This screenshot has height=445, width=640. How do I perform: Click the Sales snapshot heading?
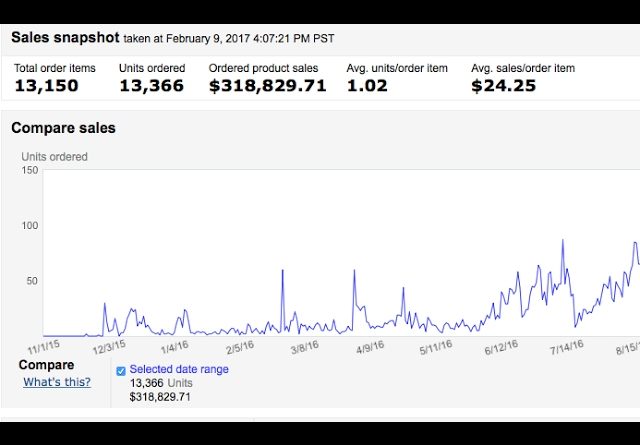tap(64, 38)
